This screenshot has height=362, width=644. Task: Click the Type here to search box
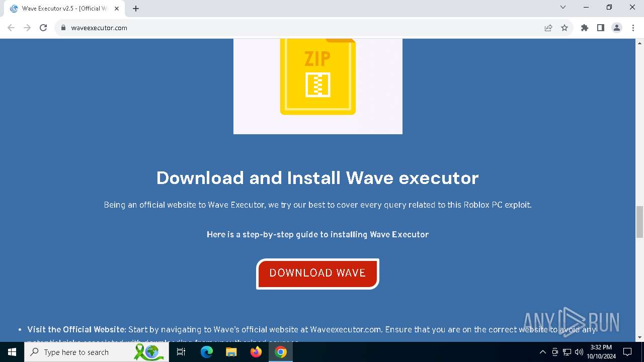coord(96,352)
